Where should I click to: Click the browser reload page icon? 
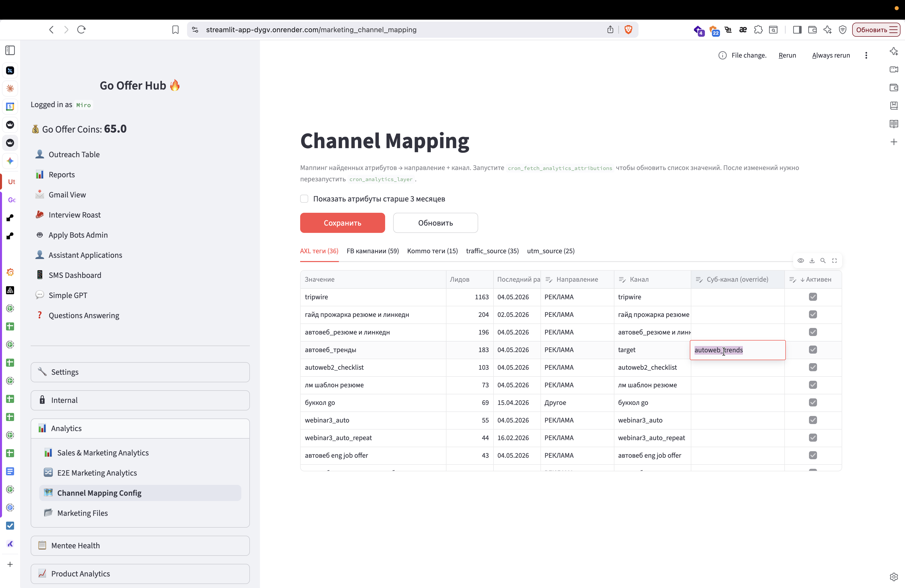81,30
